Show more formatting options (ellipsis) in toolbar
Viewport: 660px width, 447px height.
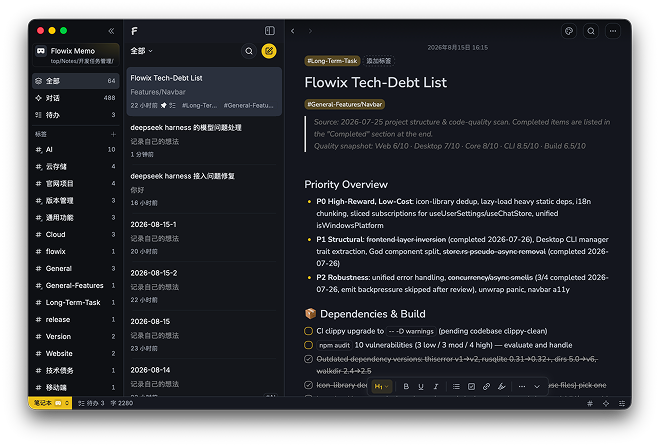click(x=522, y=386)
